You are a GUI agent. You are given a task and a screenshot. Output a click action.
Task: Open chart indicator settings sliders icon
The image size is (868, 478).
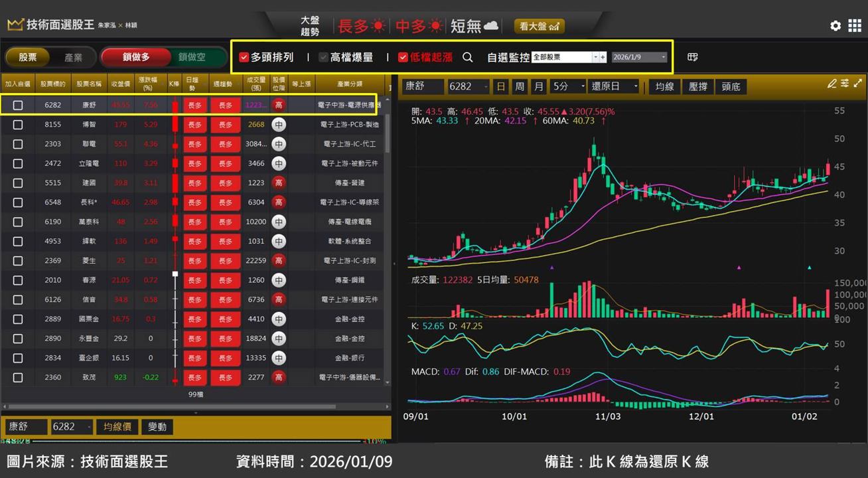845,84
